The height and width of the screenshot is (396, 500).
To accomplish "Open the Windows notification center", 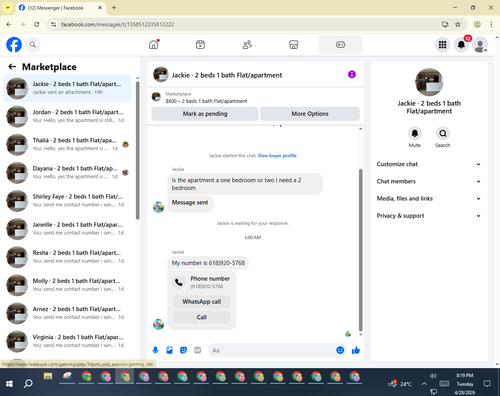I will point(487,384).
